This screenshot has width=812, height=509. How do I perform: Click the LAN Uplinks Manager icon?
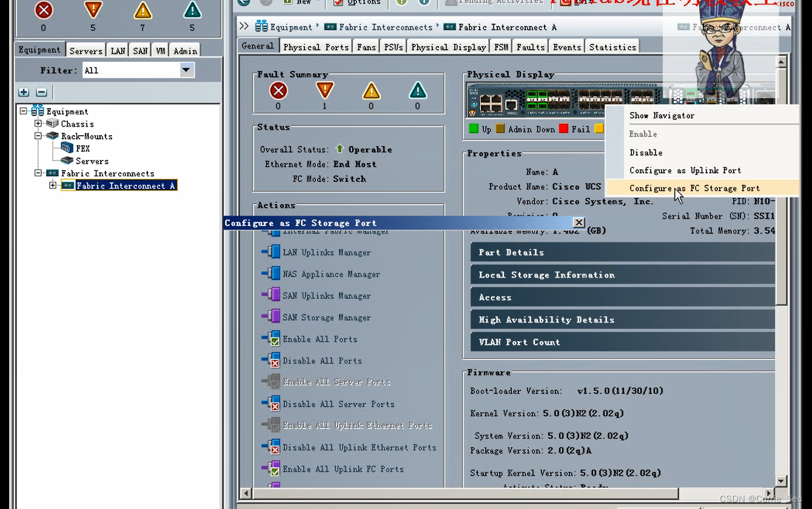pos(271,252)
